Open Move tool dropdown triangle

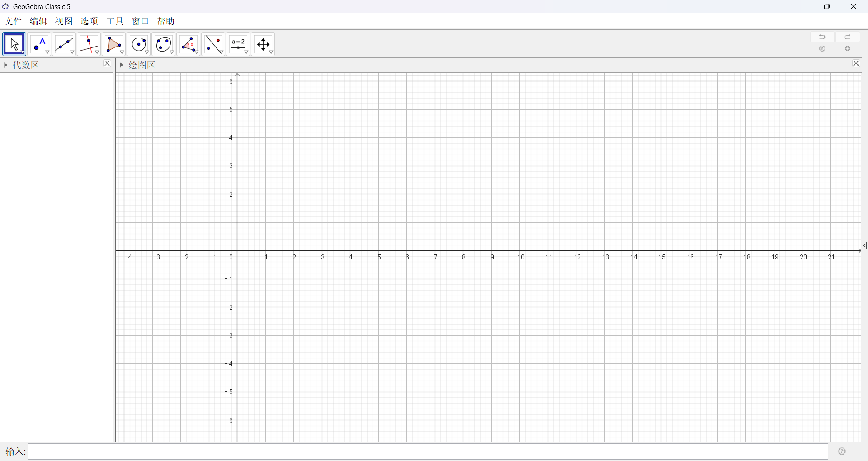coord(23,52)
